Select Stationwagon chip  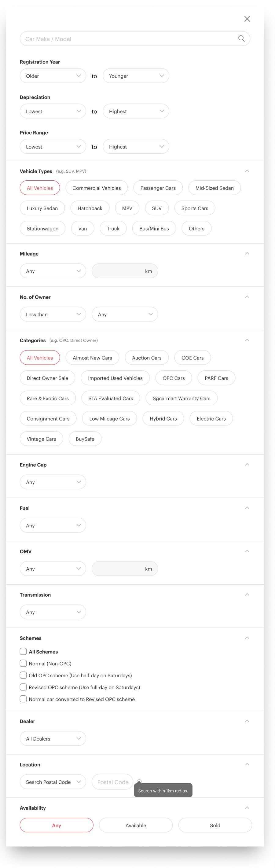(x=42, y=228)
